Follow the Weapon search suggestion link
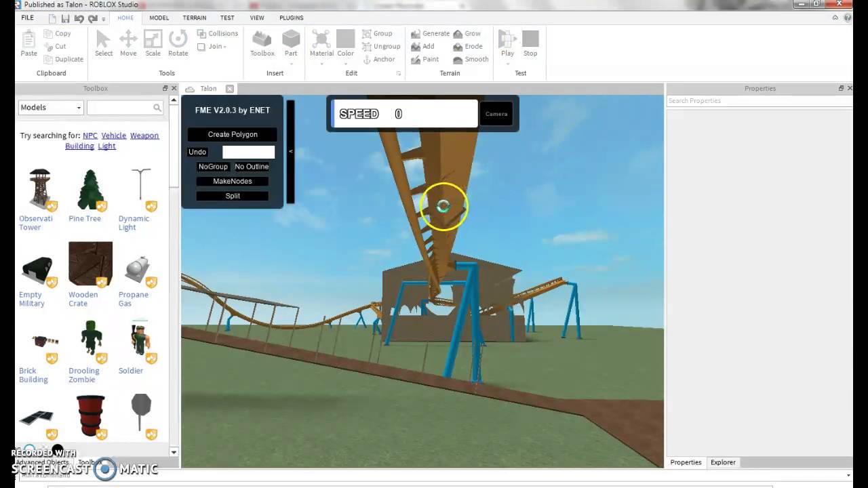Screen dimensions: 868x488 click(144, 136)
